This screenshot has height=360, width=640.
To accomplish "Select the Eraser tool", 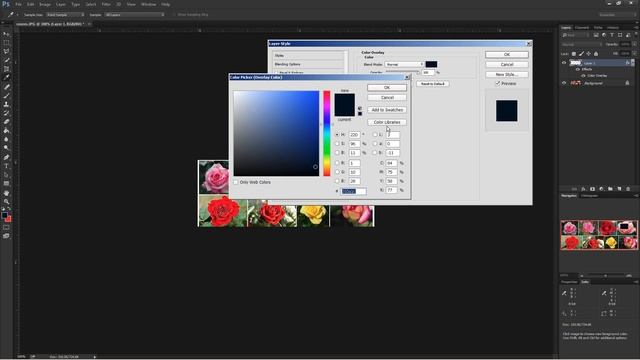I will coord(6,122).
